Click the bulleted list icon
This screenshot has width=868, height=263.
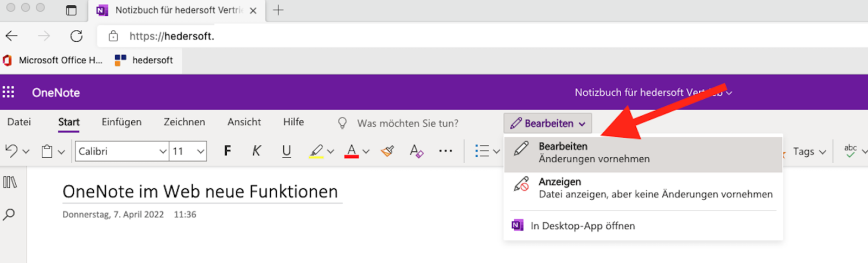pos(482,151)
